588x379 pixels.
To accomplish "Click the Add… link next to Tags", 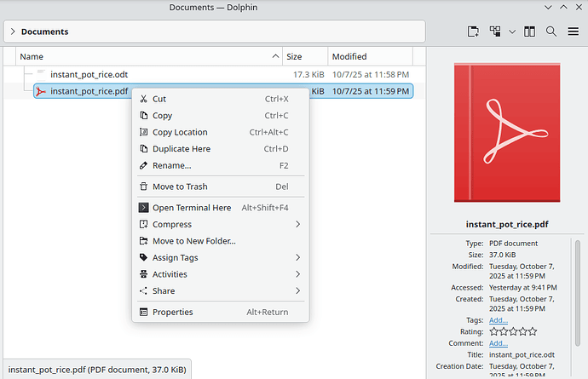I will point(498,320).
